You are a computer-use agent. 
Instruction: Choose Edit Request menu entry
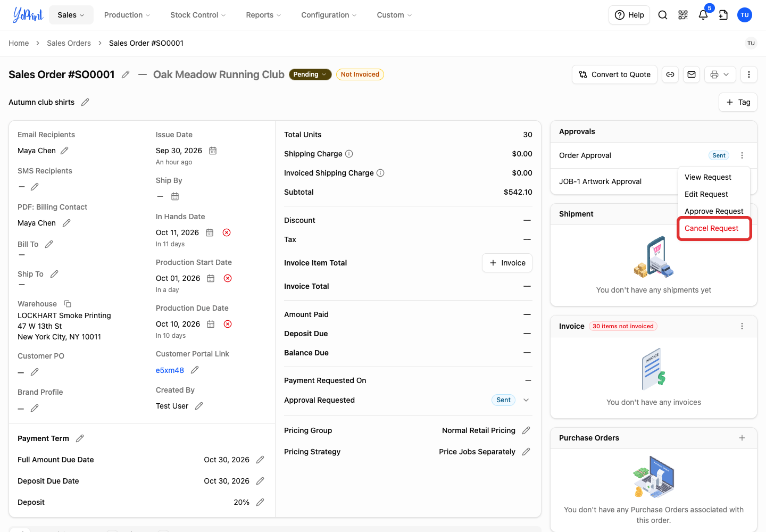(x=714, y=194)
